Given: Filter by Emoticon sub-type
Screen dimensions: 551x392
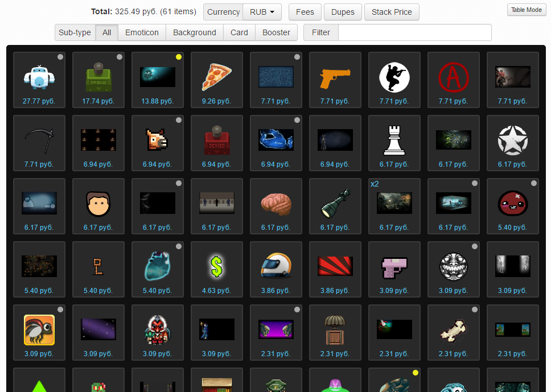Looking at the screenshot, I should point(142,32).
